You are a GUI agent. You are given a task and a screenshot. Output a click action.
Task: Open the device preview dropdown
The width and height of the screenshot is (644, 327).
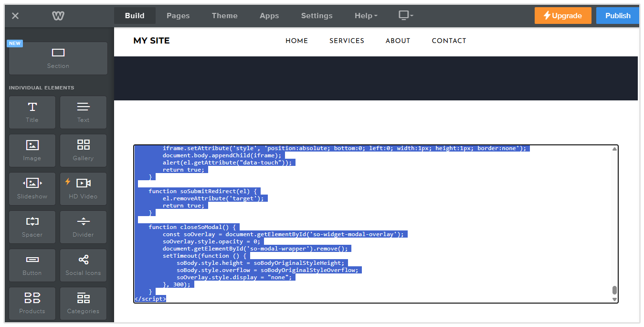405,15
